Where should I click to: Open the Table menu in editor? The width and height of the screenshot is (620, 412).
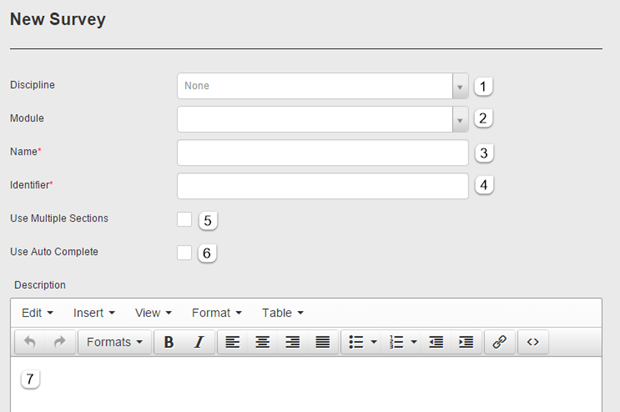coord(282,313)
